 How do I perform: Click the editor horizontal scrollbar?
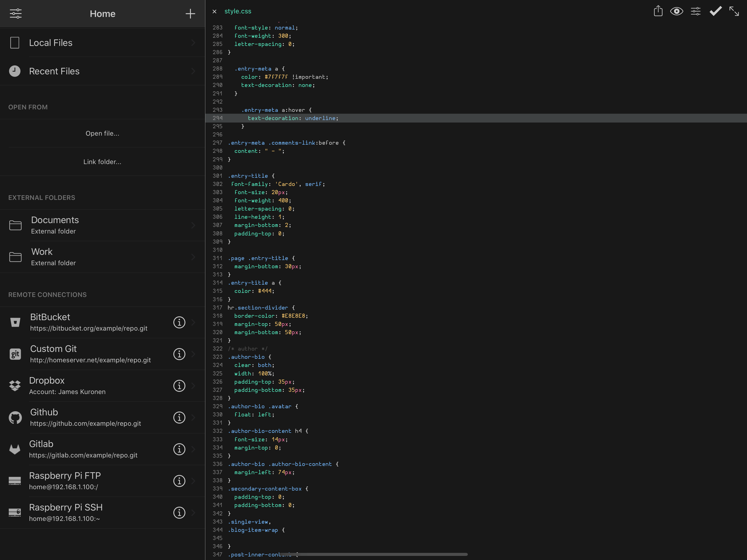pyautogui.click(x=374, y=554)
